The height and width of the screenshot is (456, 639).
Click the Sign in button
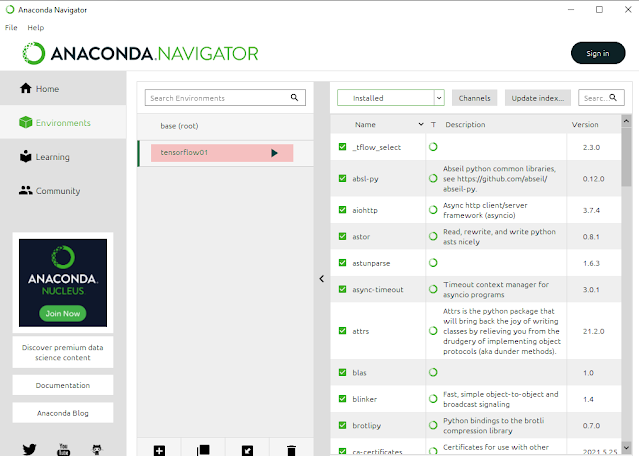(598, 53)
